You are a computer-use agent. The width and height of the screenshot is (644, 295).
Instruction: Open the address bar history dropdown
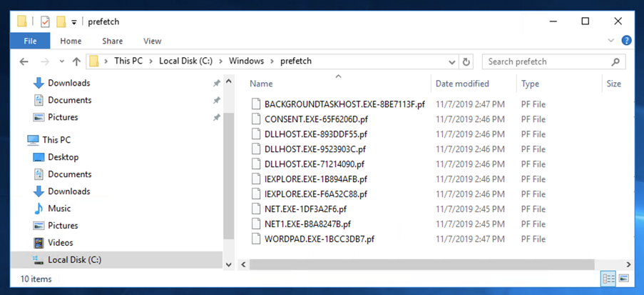pyautogui.click(x=453, y=61)
